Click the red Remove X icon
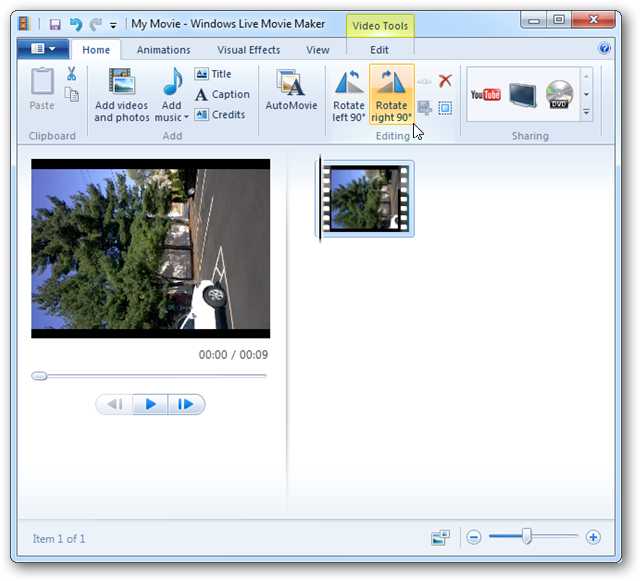The image size is (640, 581). [x=445, y=81]
